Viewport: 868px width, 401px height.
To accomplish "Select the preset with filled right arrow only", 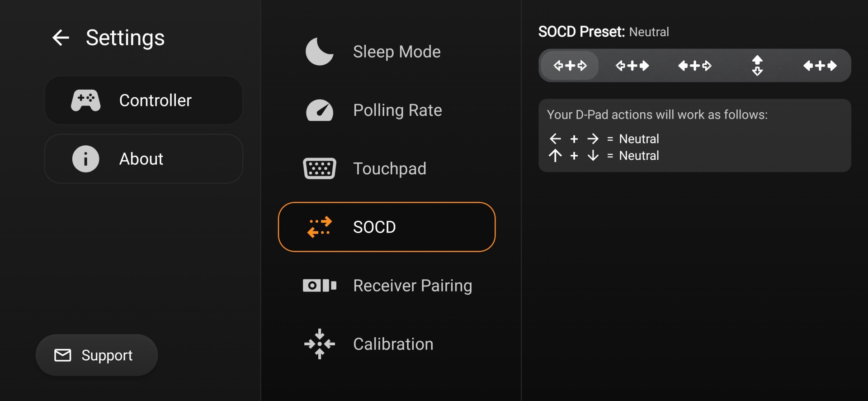I will [632, 66].
